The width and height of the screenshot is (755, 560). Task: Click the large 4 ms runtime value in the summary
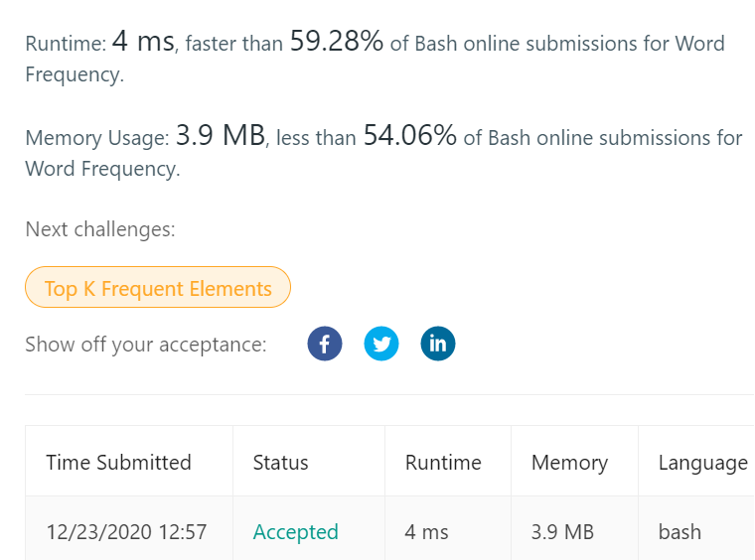[x=143, y=41]
